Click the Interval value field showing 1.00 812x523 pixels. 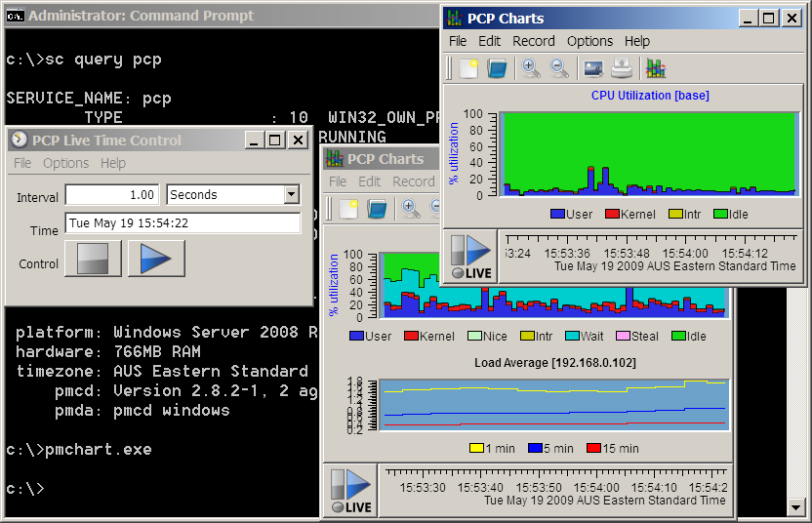(x=112, y=195)
